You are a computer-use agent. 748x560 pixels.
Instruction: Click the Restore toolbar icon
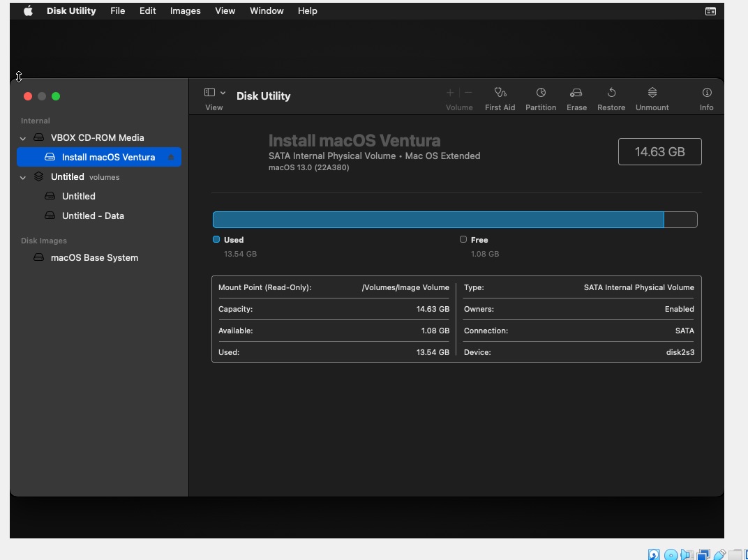[611, 93]
